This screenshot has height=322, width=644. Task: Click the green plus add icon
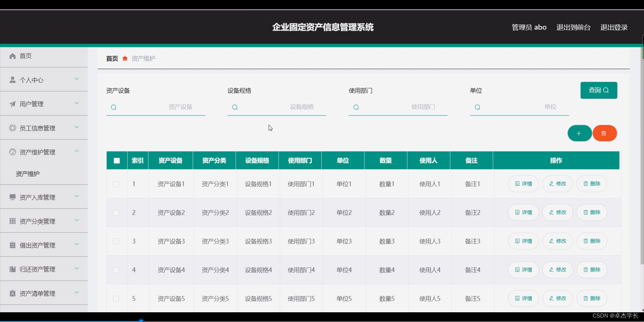(x=579, y=133)
